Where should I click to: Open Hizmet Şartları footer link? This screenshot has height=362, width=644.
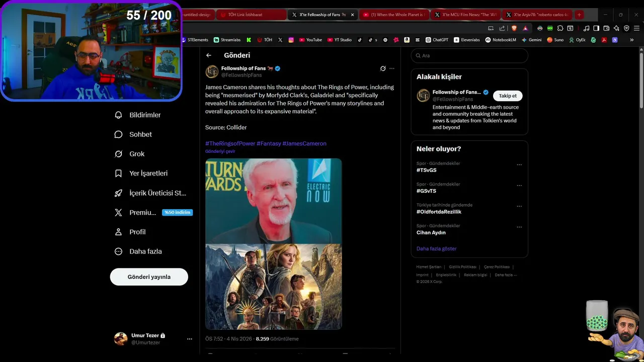tap(429, 267)
